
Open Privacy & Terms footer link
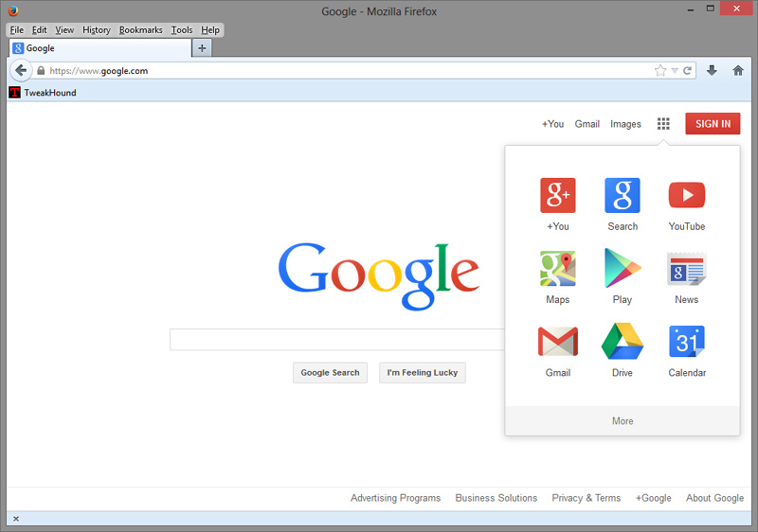coord(586,498)
